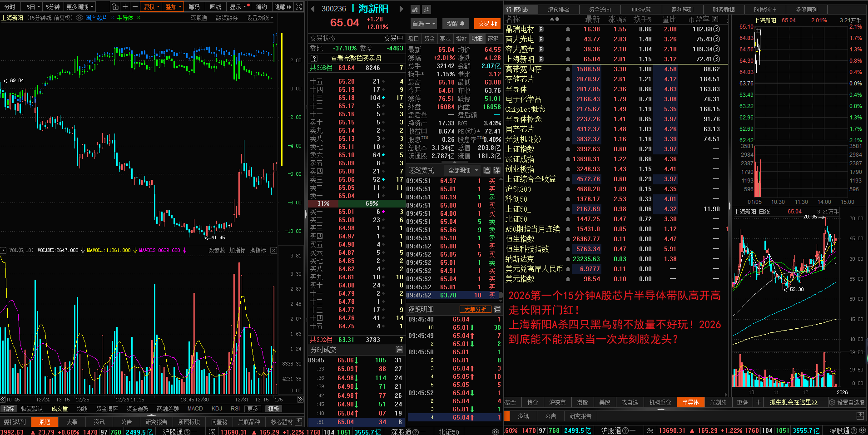Toggle 指标 indicator button
The height and width of the screenshot is (435, 868).
9,409
